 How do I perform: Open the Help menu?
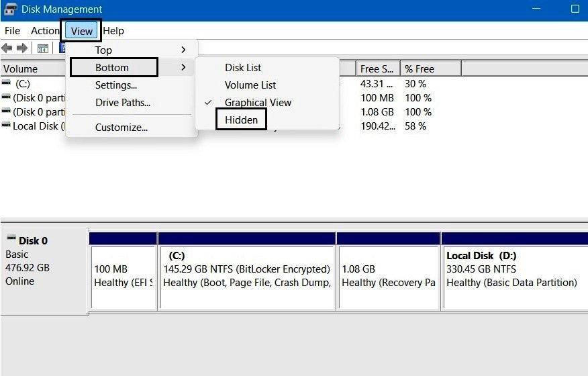[113, 31]
